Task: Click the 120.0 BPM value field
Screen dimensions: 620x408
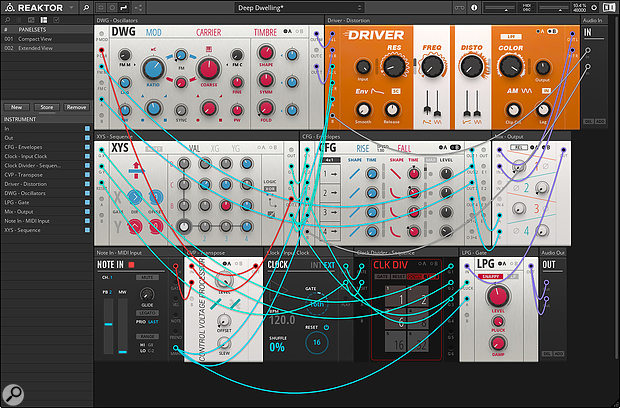Action: tap(282, 320)
